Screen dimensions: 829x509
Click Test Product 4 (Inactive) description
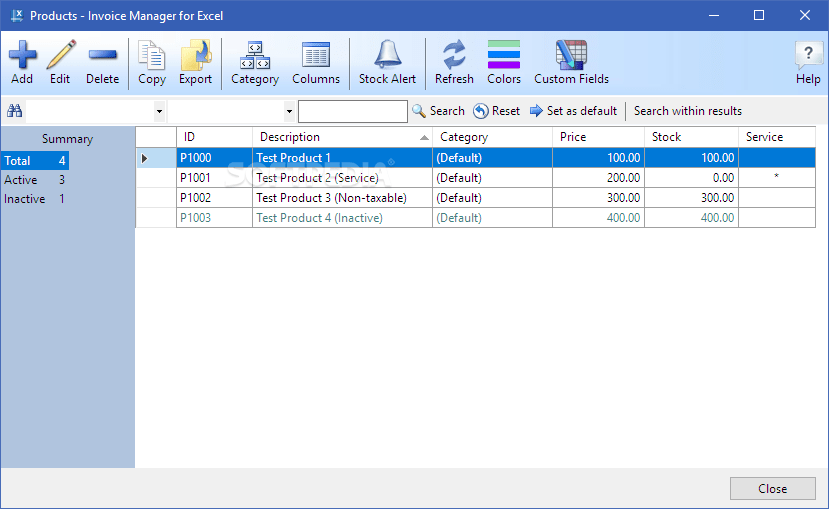pyautogui.click(x=342, y=218)
